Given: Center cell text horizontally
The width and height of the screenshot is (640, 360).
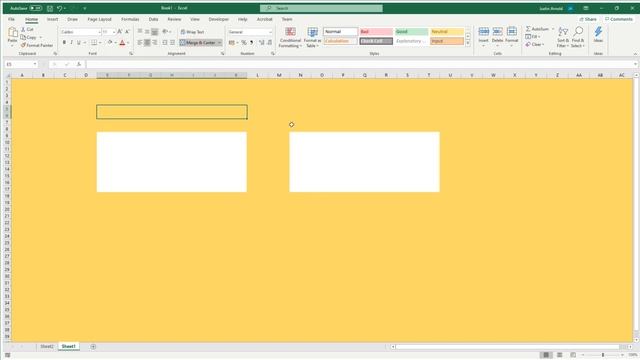Looking at the screenshot, I should tap(147, 42).
